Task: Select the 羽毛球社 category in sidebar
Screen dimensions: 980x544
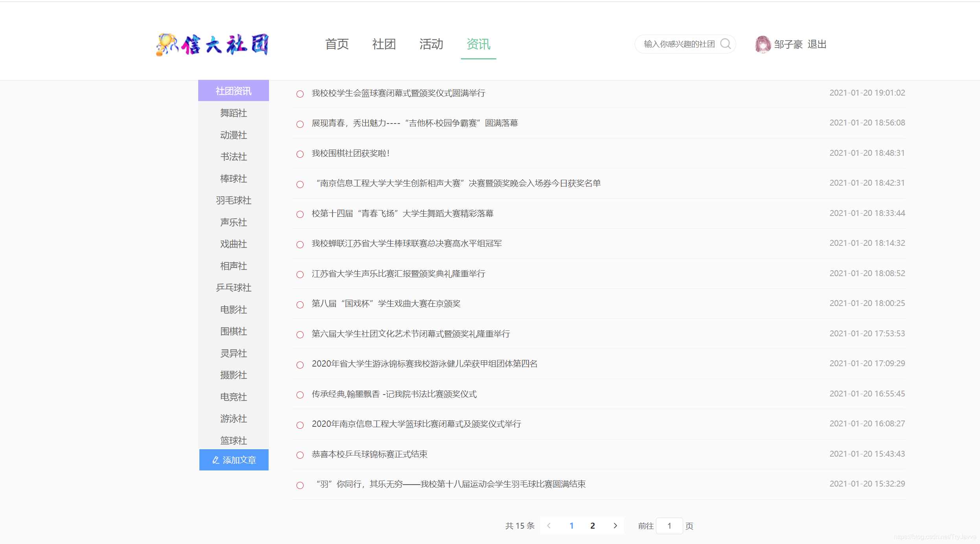Action: coord(234,200)
